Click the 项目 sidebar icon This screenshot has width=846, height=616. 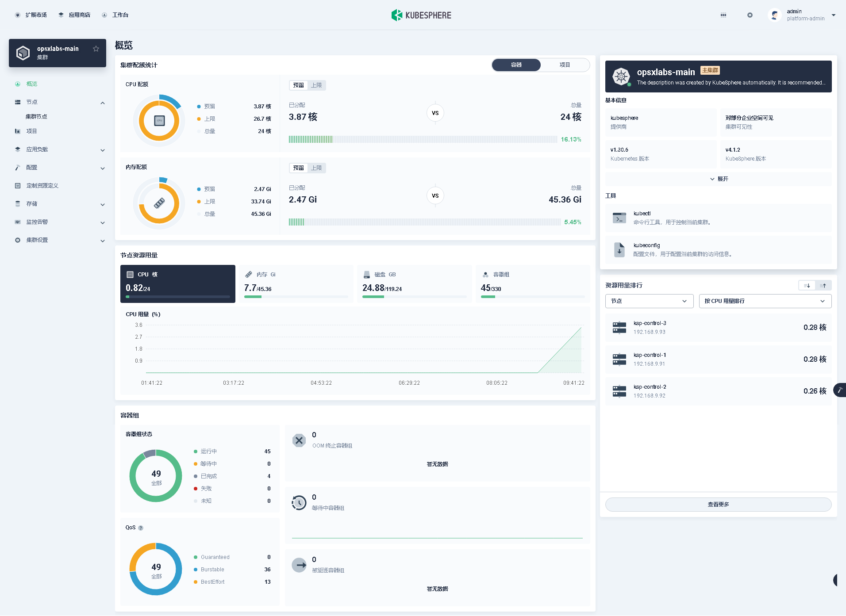pos(18,131)
